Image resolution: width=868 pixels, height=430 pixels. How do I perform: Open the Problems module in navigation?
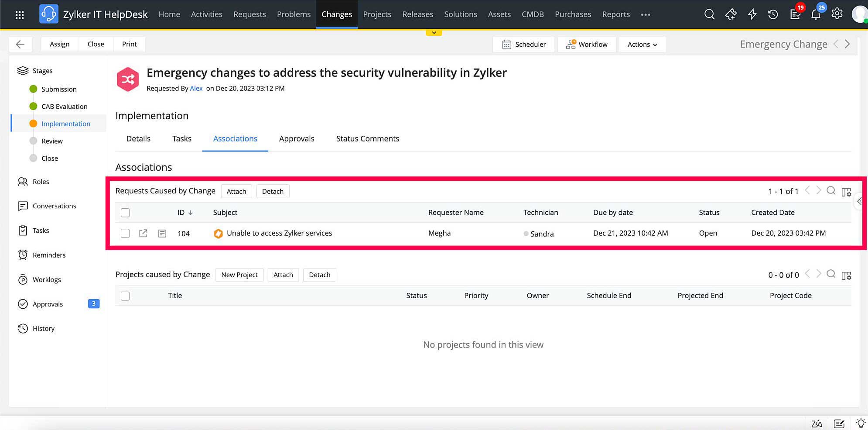coord(294,14)
